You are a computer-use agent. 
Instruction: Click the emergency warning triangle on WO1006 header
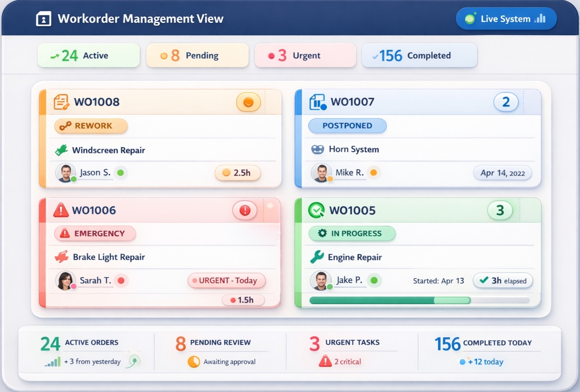pos(61,210)
